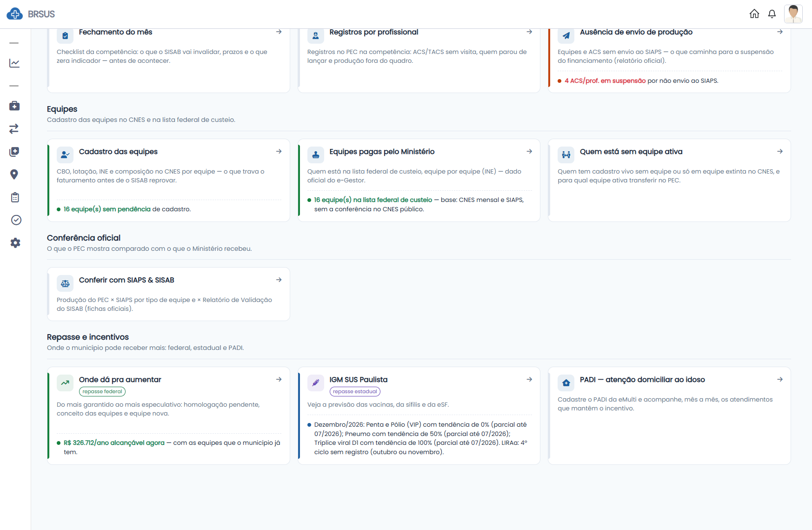Open PADI atenção domiciliar via its arrow

(780, 379)
